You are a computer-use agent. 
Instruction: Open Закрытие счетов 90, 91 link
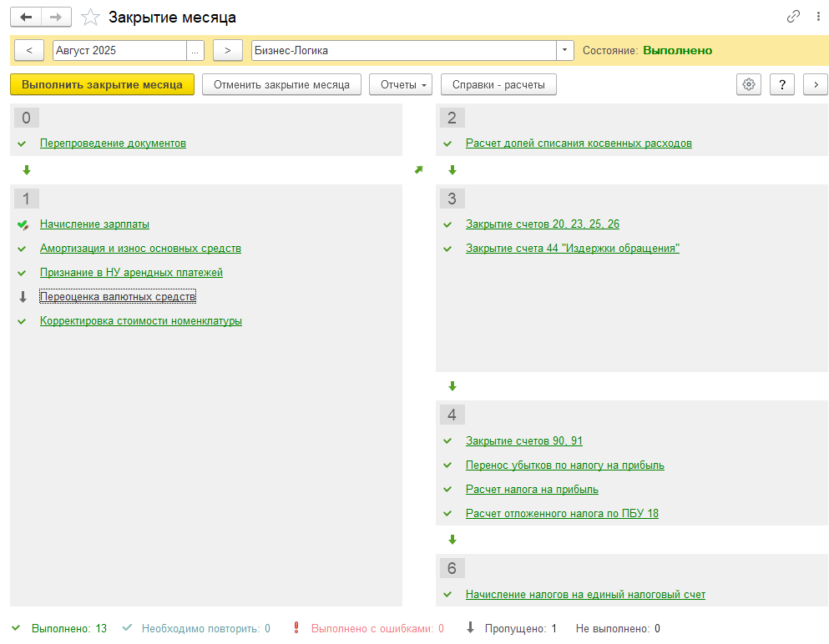524,441
